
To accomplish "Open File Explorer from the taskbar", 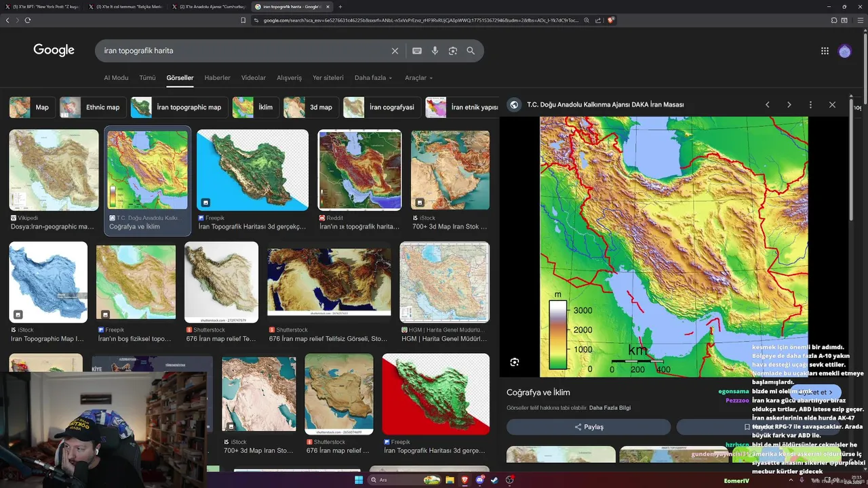I will click(x=450, y=480).
